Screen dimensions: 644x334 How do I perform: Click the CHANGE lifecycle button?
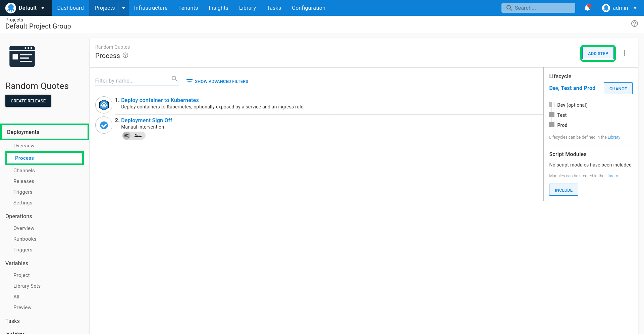[x=618, y=89]
